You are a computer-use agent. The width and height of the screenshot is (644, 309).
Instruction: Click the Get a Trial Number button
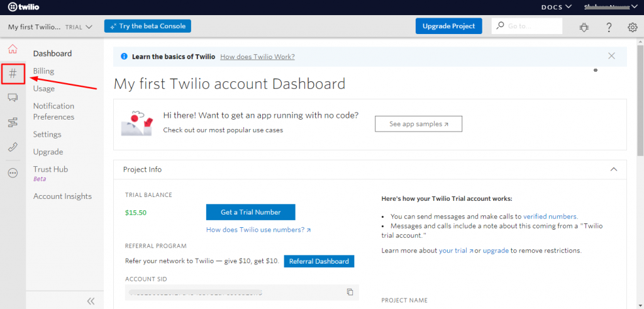[250, 212]
